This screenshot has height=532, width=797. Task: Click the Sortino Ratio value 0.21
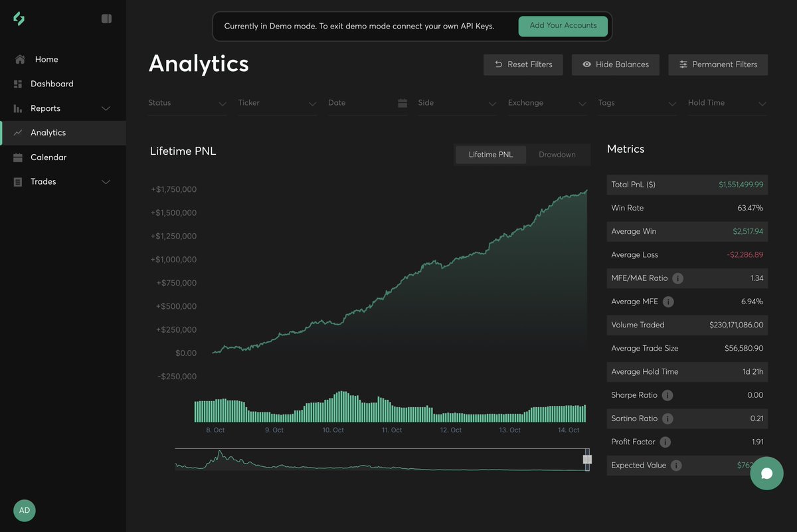(x=757, y=418)
